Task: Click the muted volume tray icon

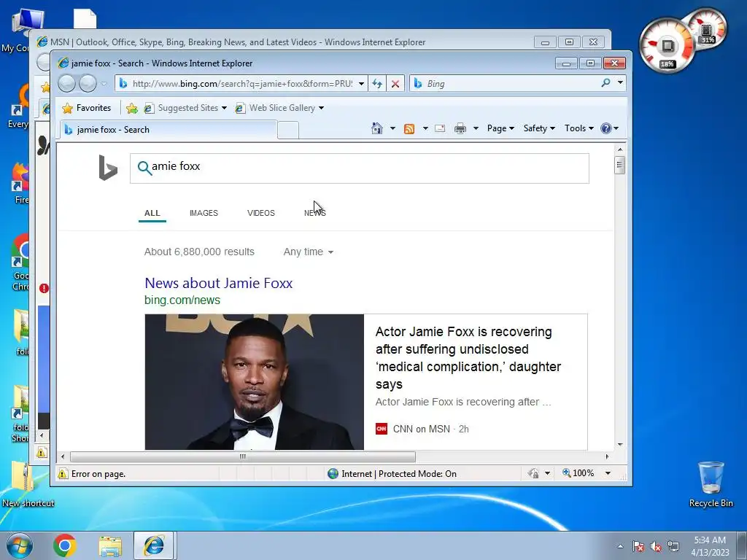Action: tap(656, 547)
